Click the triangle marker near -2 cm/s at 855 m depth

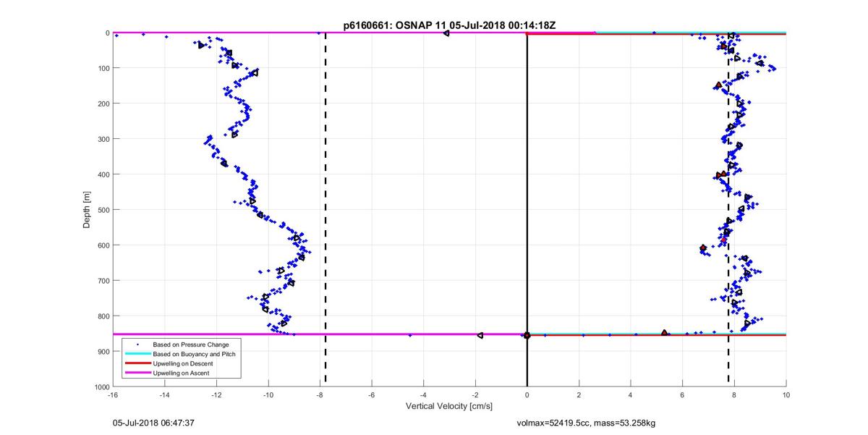coord(480,335)
